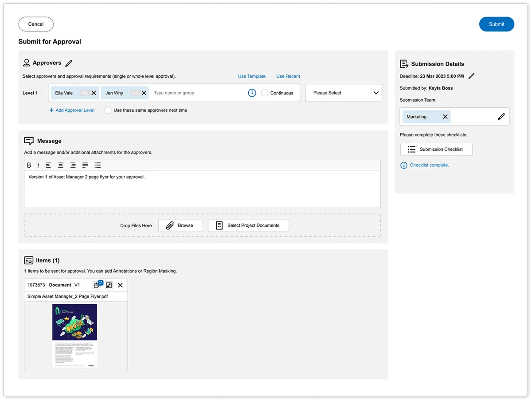Open annotations icon with badge 2
This screenshot has height=401, width=532.
[97, 285]
